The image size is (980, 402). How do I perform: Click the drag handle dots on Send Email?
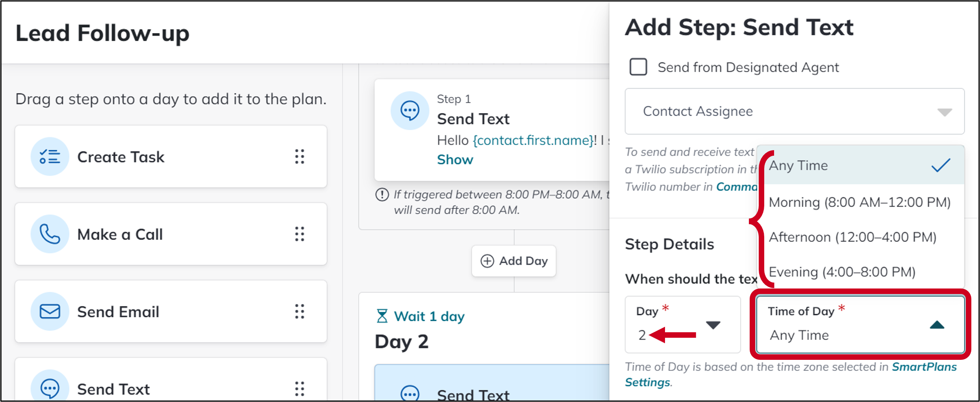(300, 311)
